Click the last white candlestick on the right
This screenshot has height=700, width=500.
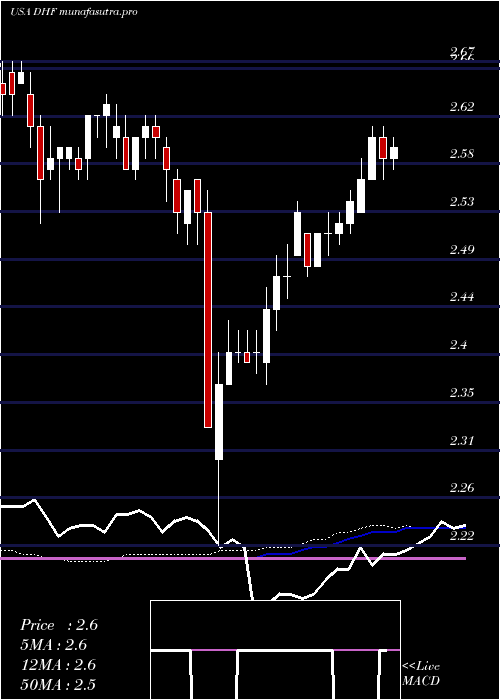[394, 153]
